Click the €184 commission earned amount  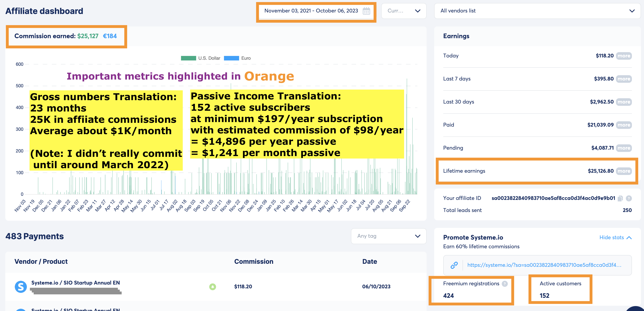[110, 36]
